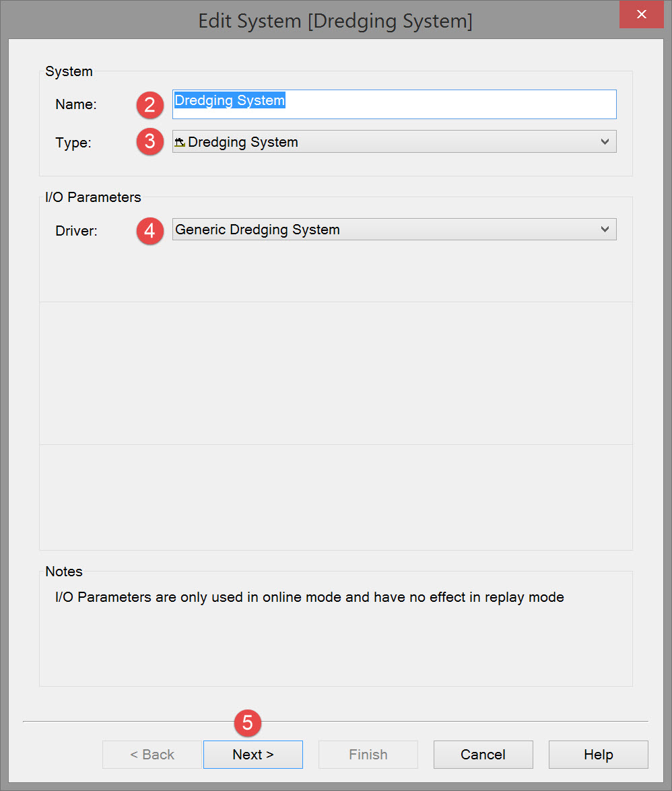Click the red number 5 marker
Image resolution: width=672 pixels, height=791 pixels.
coord(247,722)
